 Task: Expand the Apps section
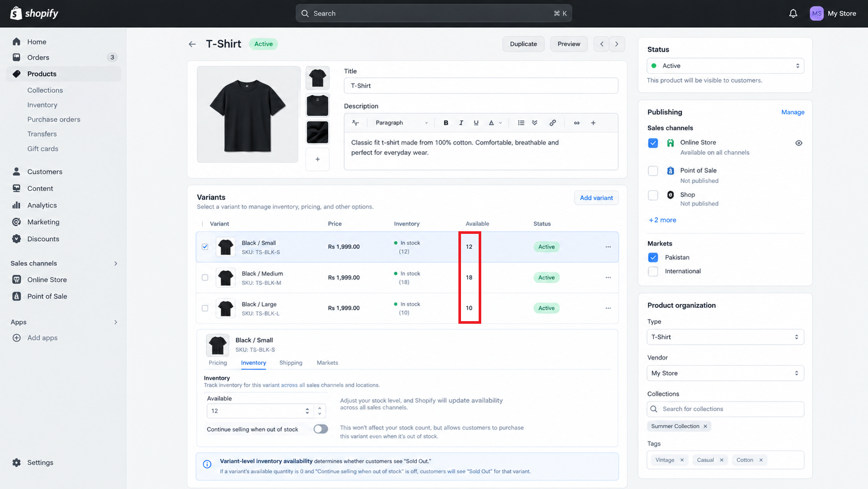point(115,322)
